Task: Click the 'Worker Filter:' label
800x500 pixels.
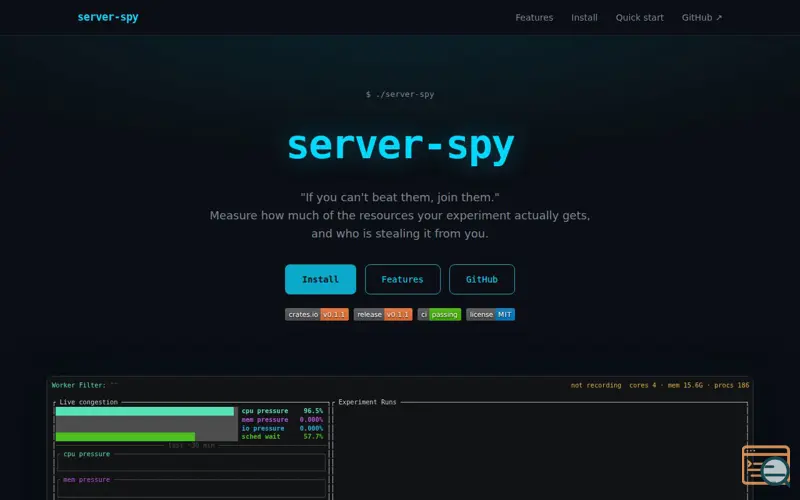Action: [x=79, y=385]
